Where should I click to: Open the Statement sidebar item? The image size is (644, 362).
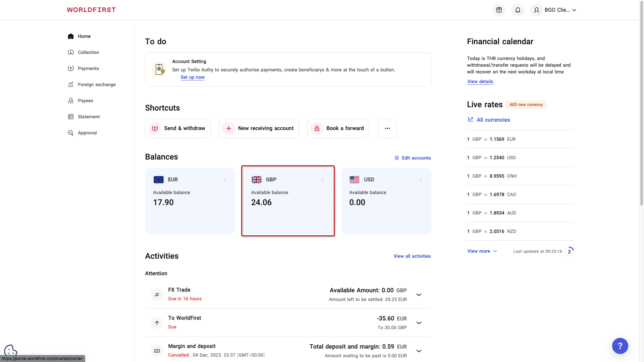pos(89,117)
